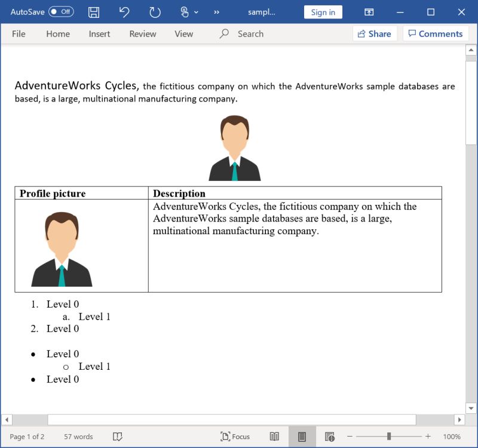The height and width of the screenshot is (448, 478).
Task: Select Touch/Mouse mode icon
Action: tap(185, 12)
